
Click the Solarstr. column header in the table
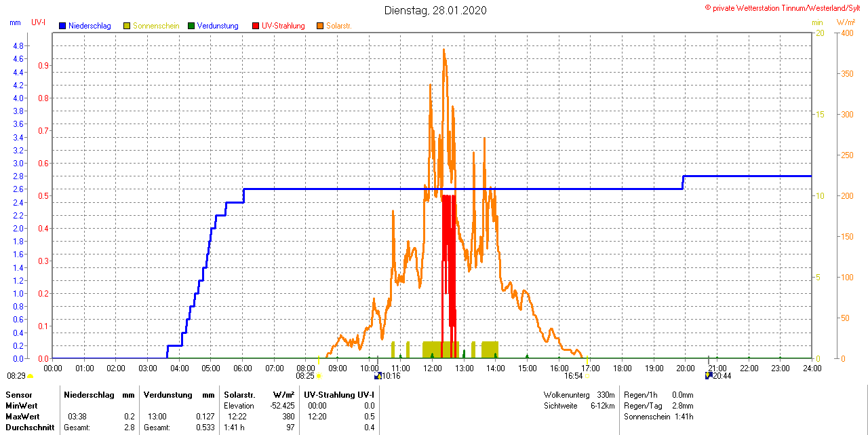pyautogui.click(x=239, y=395)
